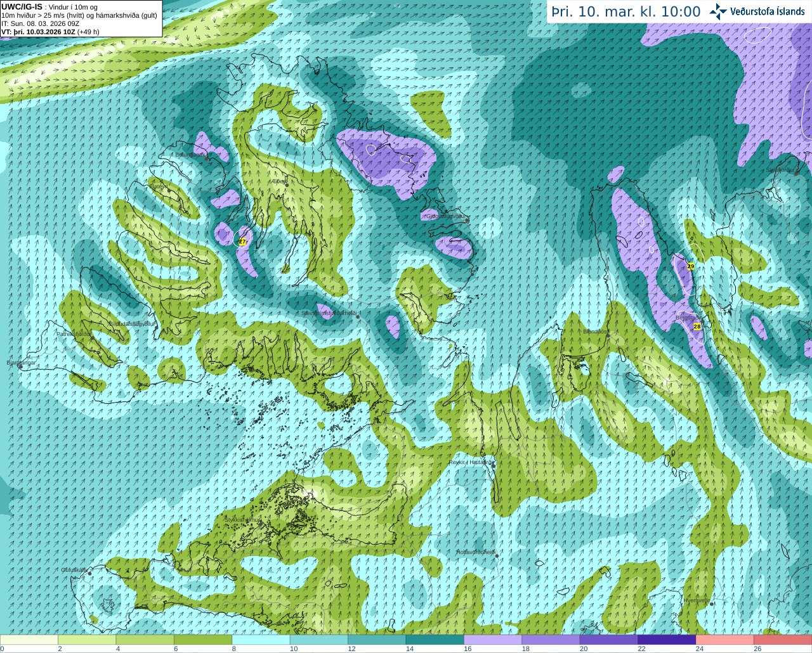Click the date header Þri. 10. mar. kl. 10:00
This screenshot has height=653, width=812.
tap(626, 11)
